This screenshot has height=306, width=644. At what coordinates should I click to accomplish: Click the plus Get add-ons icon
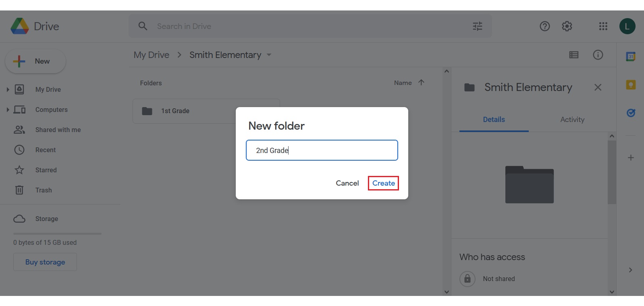tap(631, 157)
